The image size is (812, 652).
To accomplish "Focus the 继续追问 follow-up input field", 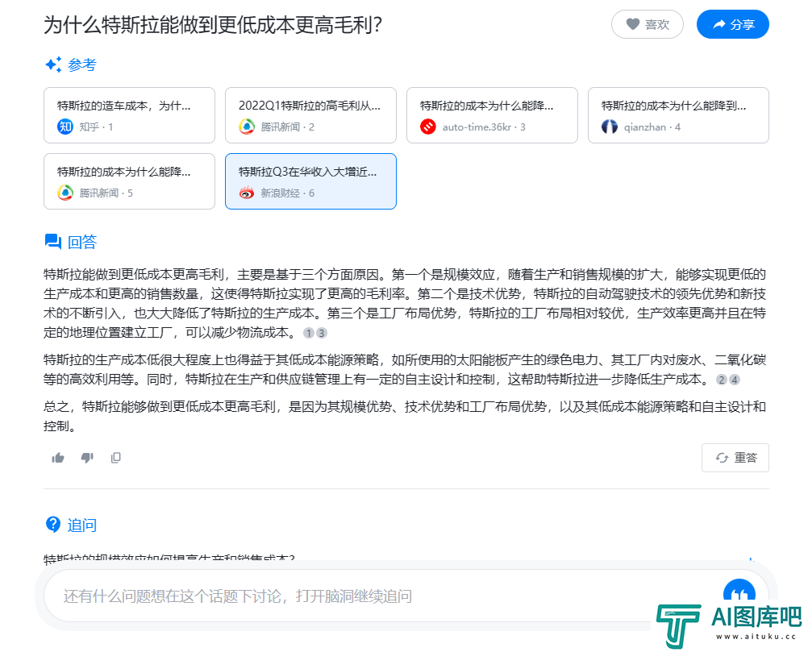I will [383, 596].
